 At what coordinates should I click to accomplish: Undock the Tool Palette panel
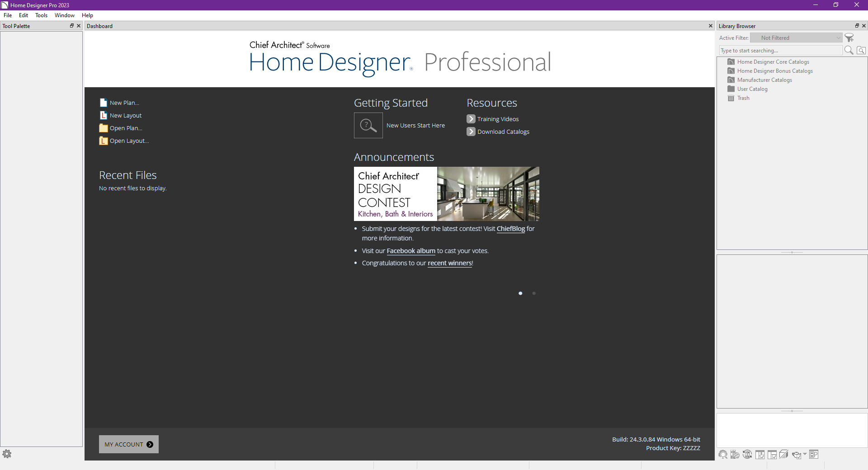[x=71, y=26]
